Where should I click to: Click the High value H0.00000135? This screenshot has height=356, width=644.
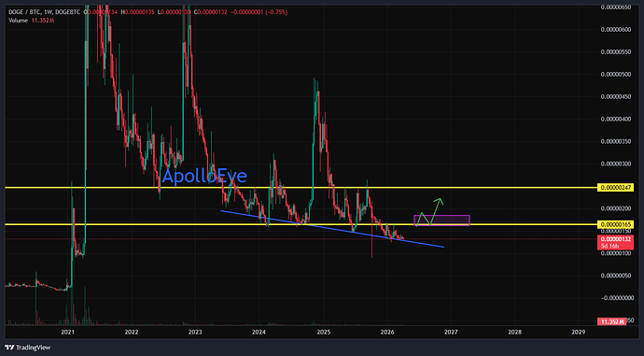tap(137, 12)
